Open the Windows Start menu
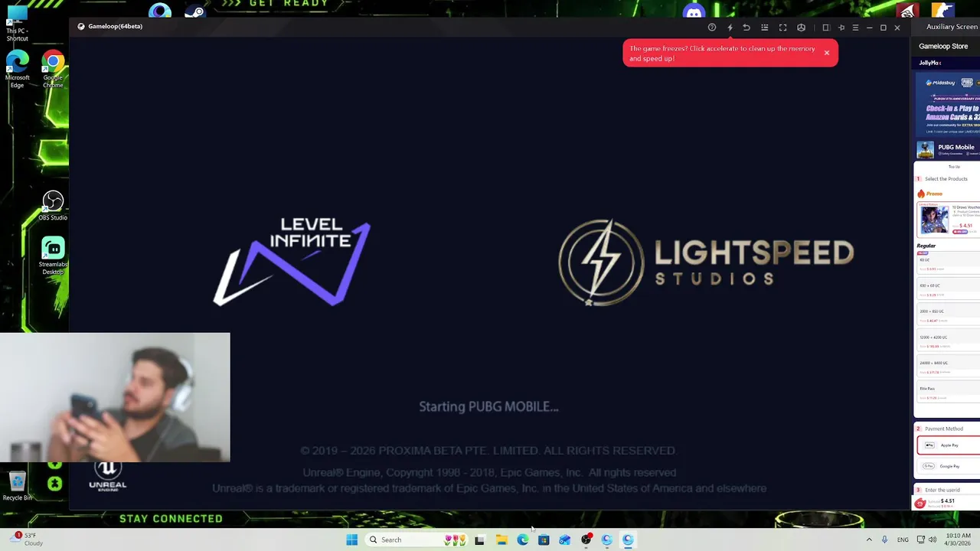980x551 pixels. point(351,540)
